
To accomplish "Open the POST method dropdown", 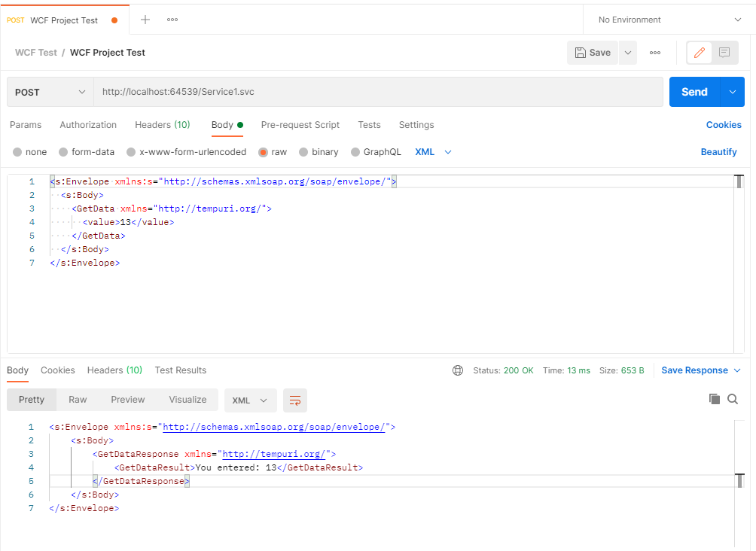I will point(50,92).
